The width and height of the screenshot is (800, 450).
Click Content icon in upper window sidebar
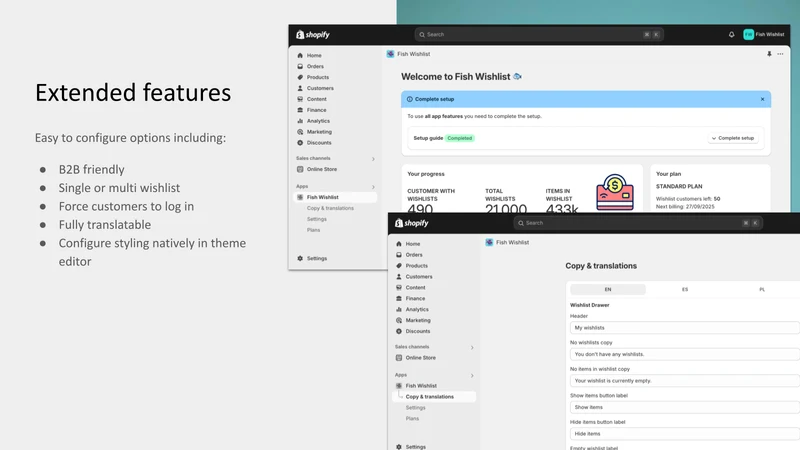tap(300, 99)
